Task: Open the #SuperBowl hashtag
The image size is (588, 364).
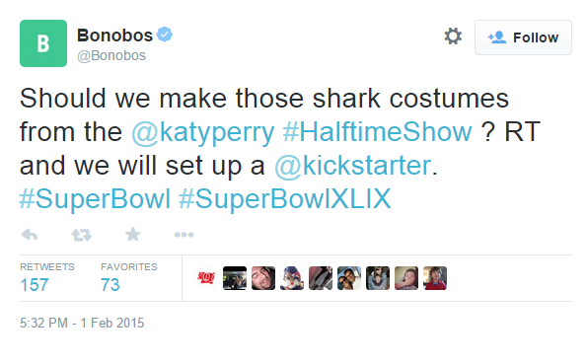Action: (95, 198)
